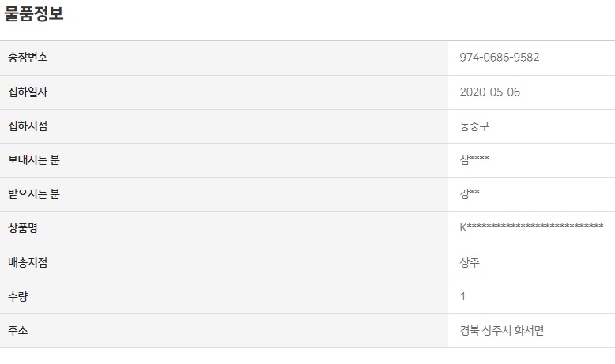The width and height of the screenshot is (615, 364).
Task: Click the 집하지점 row label
Action: click(x=28, y=126)
